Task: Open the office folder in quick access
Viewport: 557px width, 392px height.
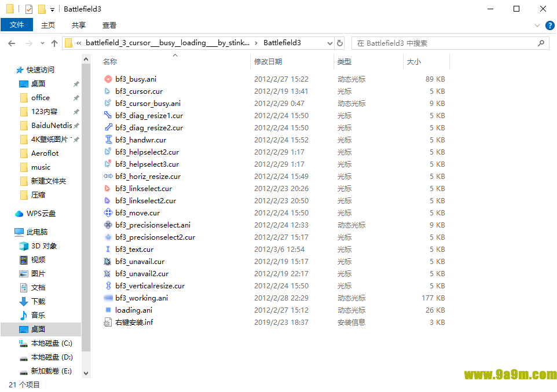Action: 40,98
